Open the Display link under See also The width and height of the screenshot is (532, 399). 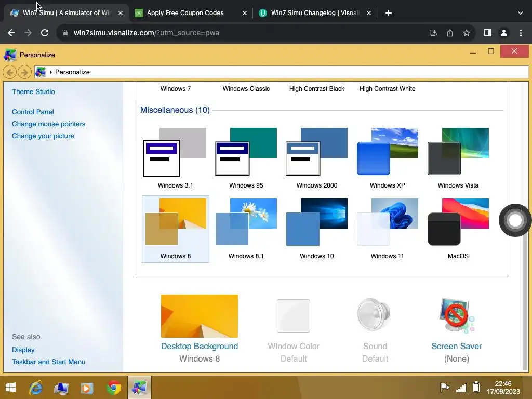23,350
